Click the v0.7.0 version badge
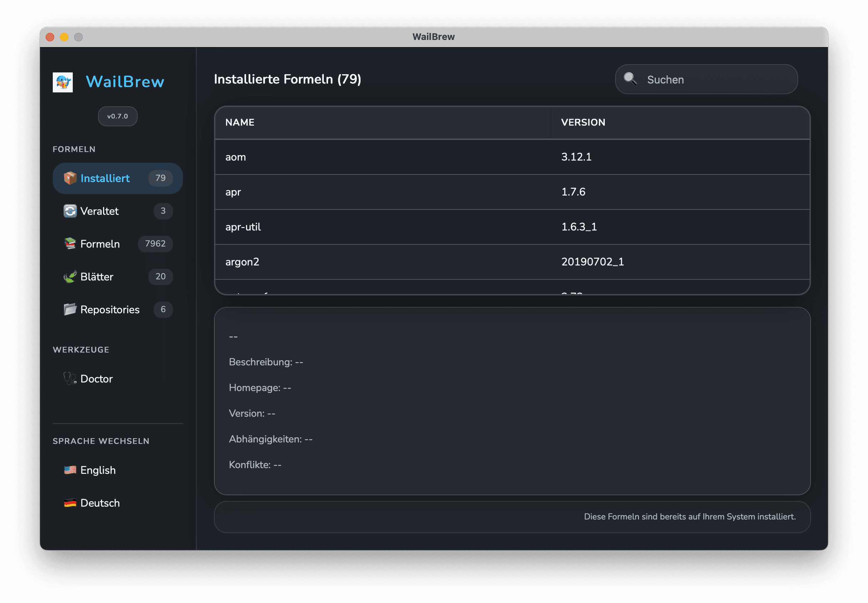 (x=117, y=116)
